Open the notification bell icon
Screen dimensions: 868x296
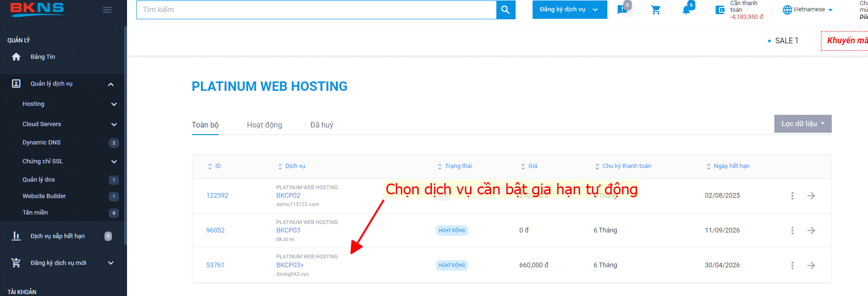686,10
